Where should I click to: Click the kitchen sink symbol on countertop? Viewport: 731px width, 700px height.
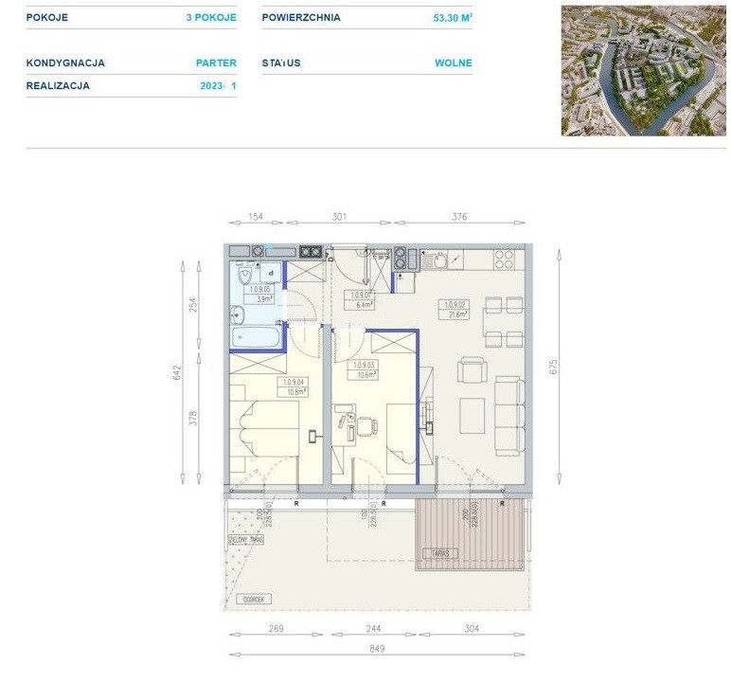441,260
